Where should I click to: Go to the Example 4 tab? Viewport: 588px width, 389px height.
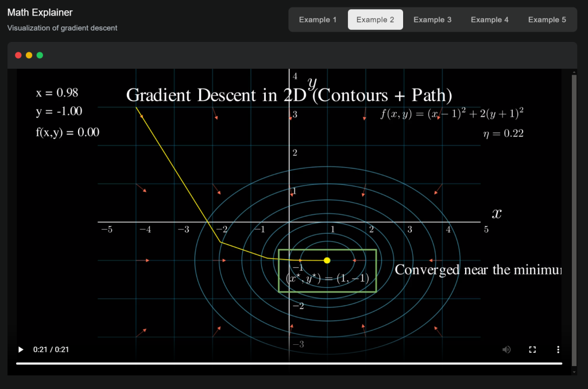pos(490,20)
